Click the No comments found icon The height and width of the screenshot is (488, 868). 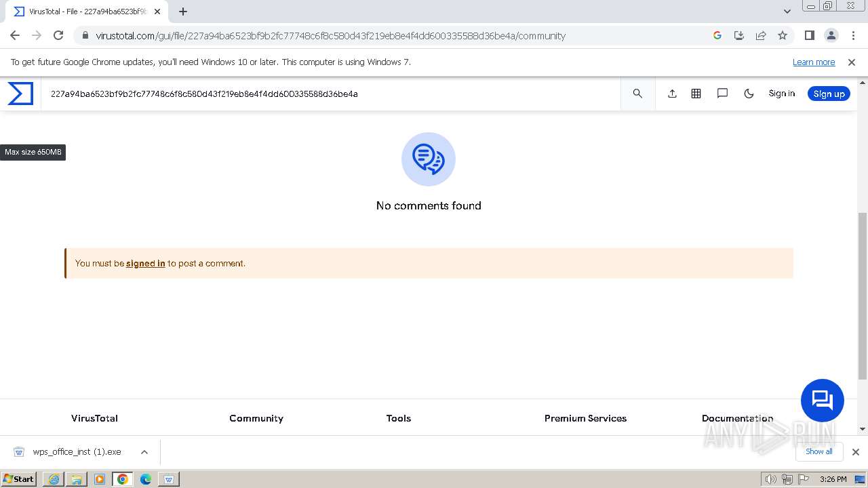pos(429,159)
